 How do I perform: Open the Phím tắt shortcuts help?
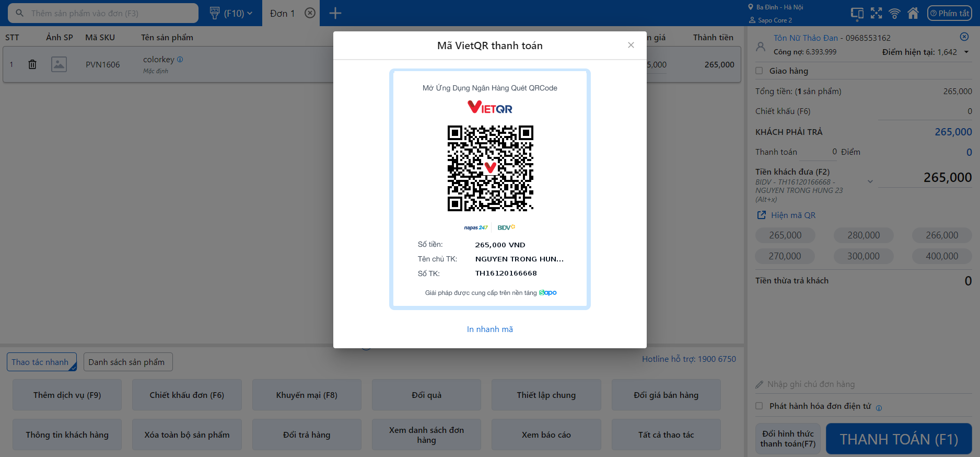coord(949,13)
